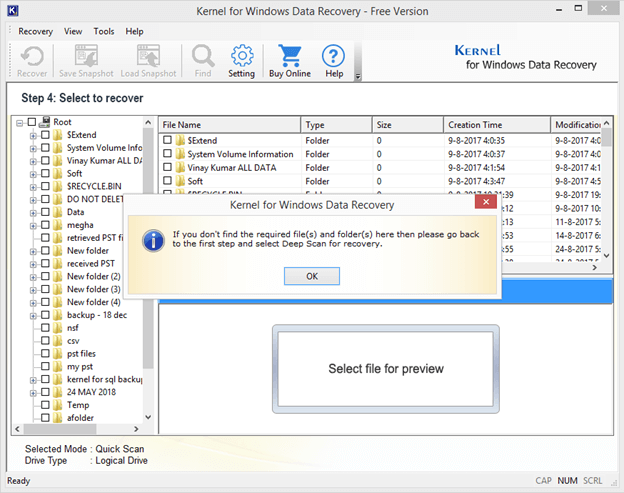The width and height of the screenshot is (624, 493).
Task: Expand the New folder (2) node
Action: click(x=33, y=277)
